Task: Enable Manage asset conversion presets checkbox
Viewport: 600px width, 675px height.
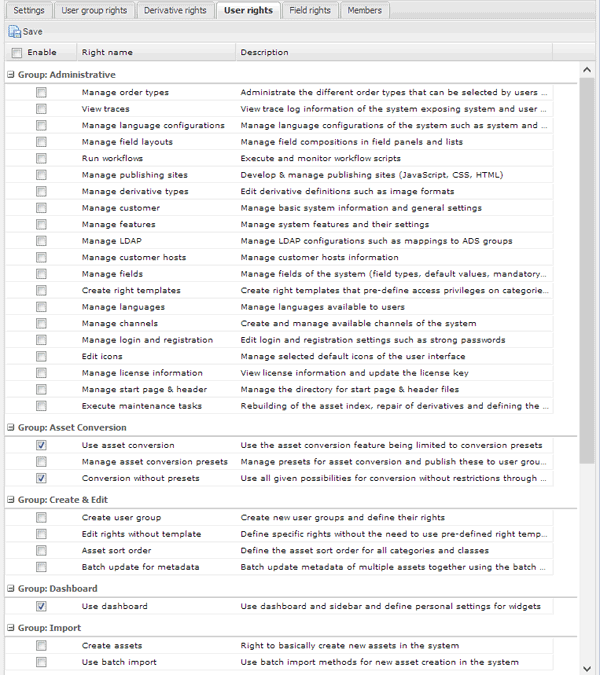Action: pos(41,462)
